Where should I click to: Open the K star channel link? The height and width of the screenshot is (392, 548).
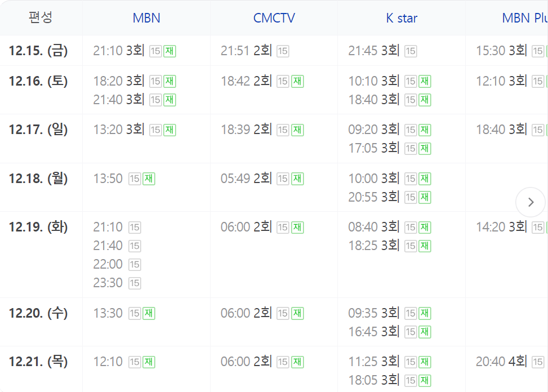pyautogui.click(x=402, y=18)
